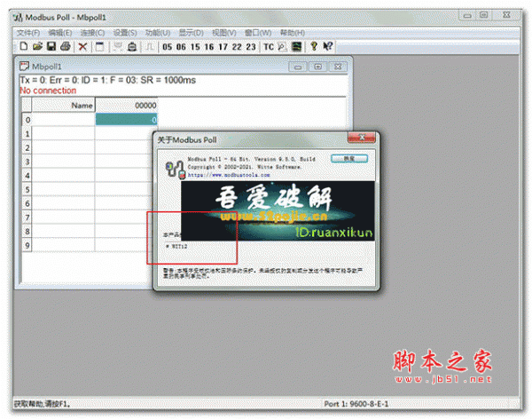
Task: Save file with the floppy disk icon
Action: coord(51,46)
